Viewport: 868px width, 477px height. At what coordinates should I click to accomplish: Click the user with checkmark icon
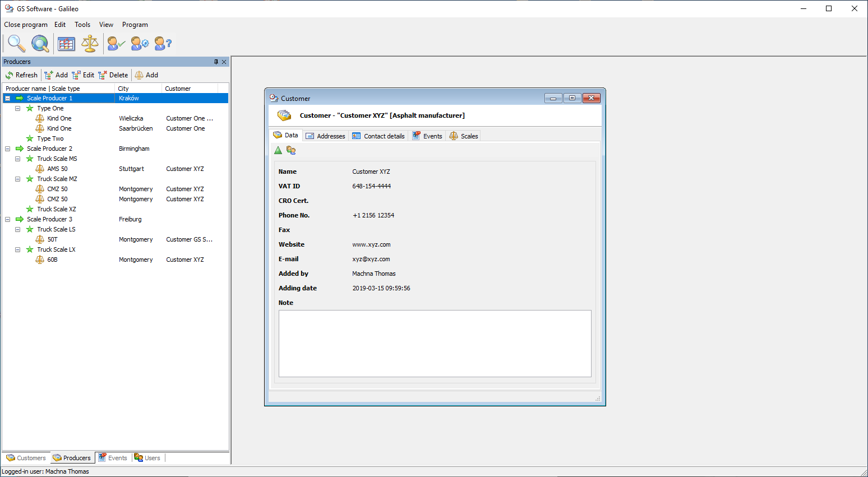click(x=116, y=43)
